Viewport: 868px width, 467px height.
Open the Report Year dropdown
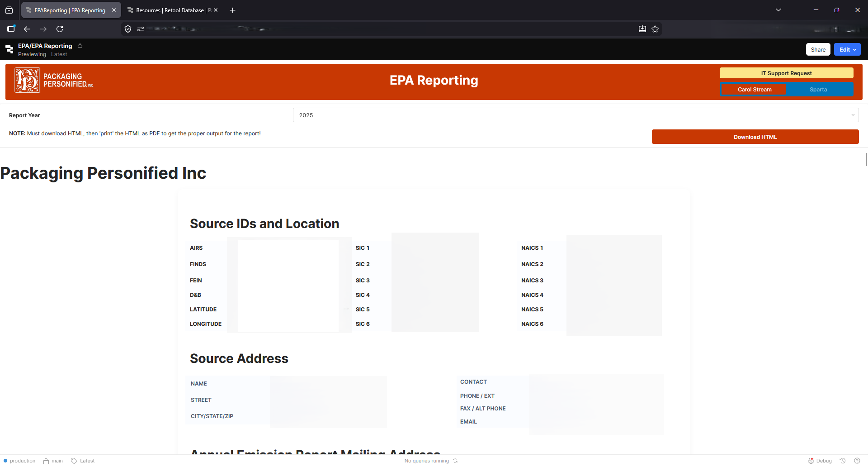[576, 115]
